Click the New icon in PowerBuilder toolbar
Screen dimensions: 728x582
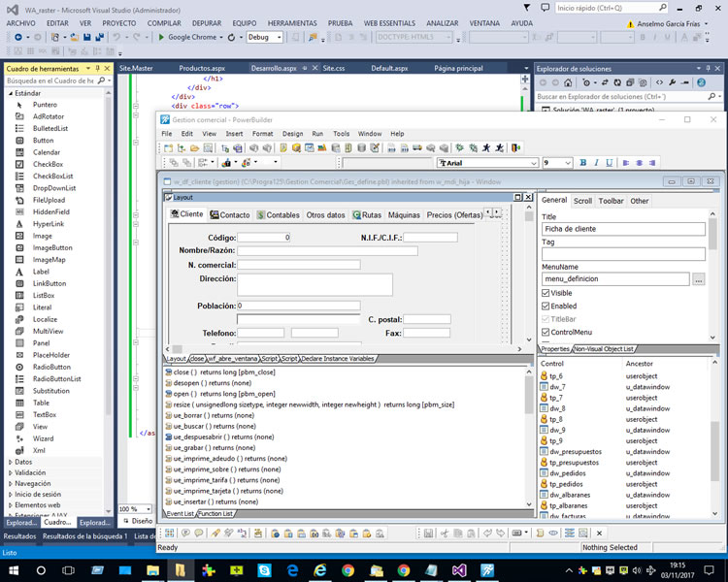click(168, 148)
